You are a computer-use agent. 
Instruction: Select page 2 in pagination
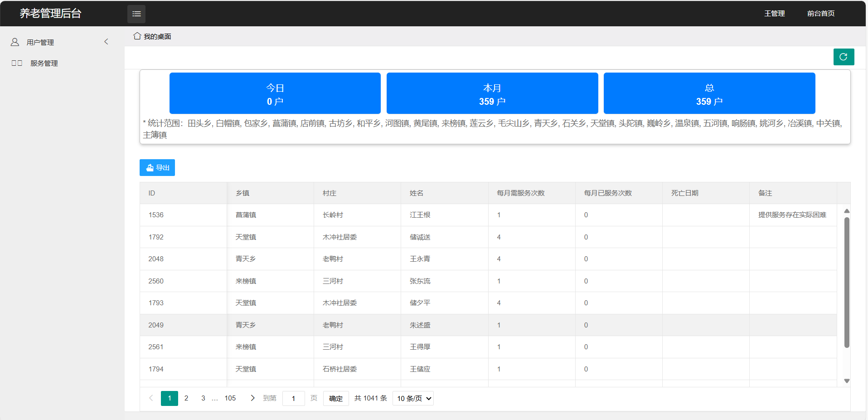point(186,398)
